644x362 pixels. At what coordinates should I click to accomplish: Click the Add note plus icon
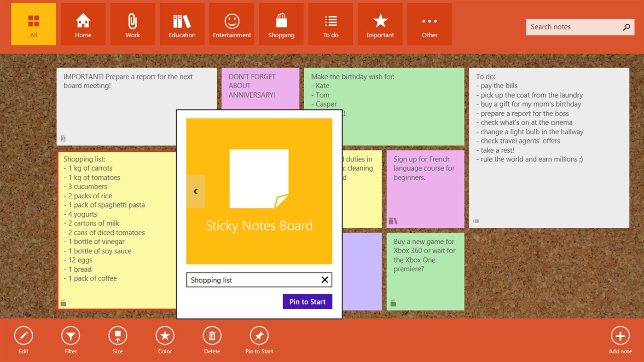pyautogui.click(x=620, y=335)
